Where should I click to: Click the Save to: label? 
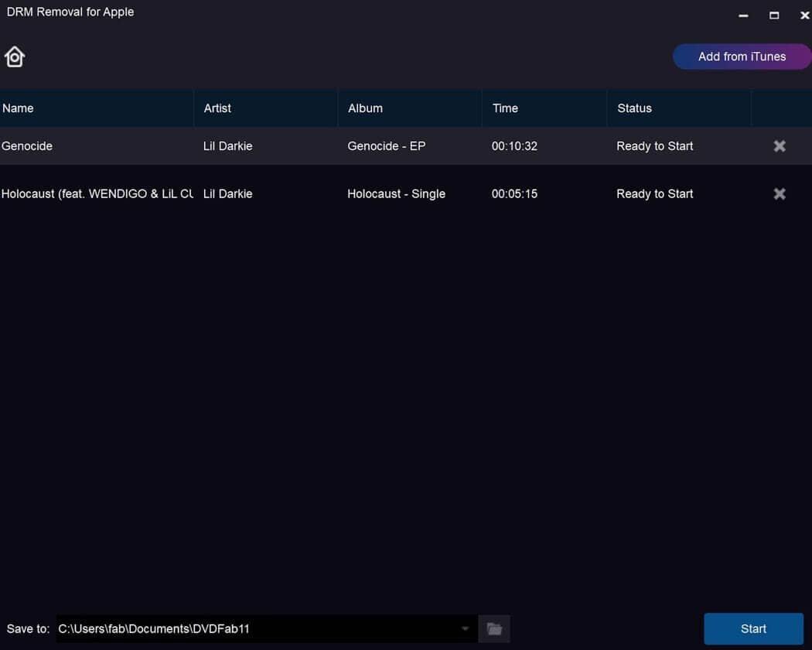[28, 629]
